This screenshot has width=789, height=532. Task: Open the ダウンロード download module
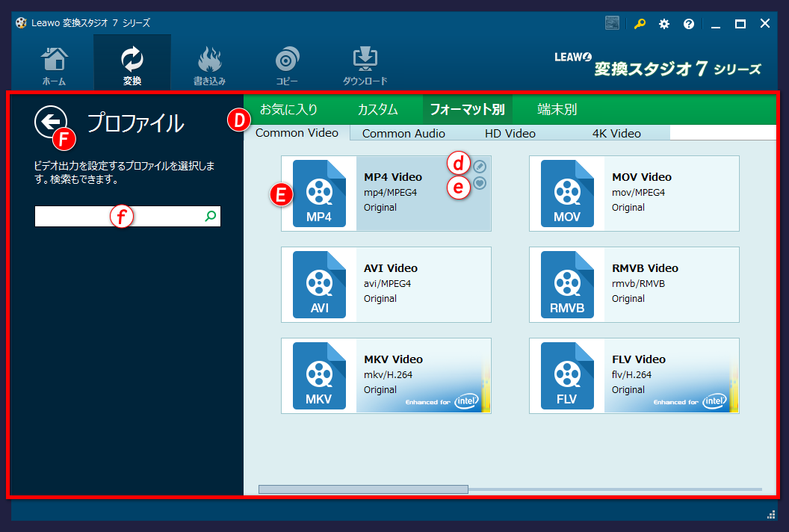tap(365, 66)
